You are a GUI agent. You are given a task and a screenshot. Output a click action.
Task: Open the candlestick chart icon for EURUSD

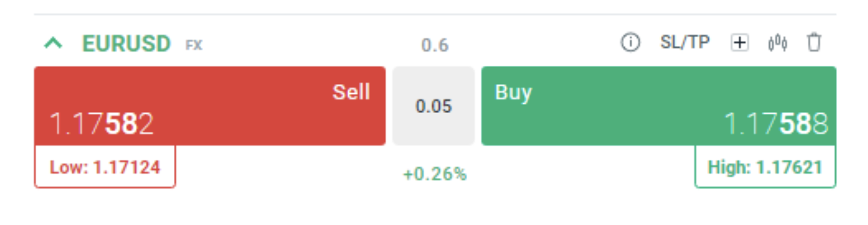(778, 43)
